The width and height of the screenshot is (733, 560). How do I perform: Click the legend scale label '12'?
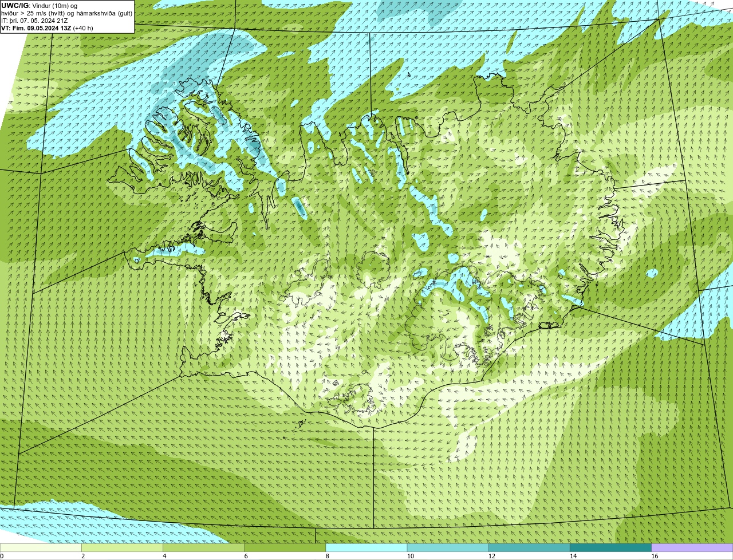click(492, 556)
